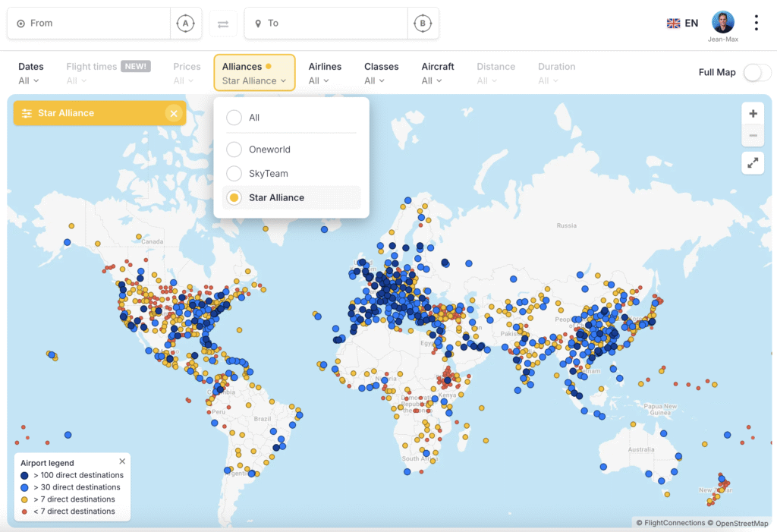Open the three-dot options menu

[756, 23]
